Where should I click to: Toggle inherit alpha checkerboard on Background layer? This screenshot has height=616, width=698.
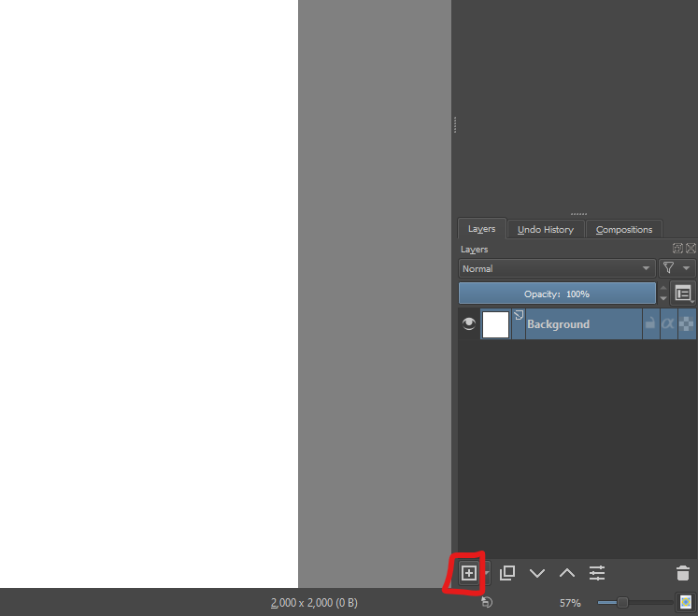[x=687, y=323]
